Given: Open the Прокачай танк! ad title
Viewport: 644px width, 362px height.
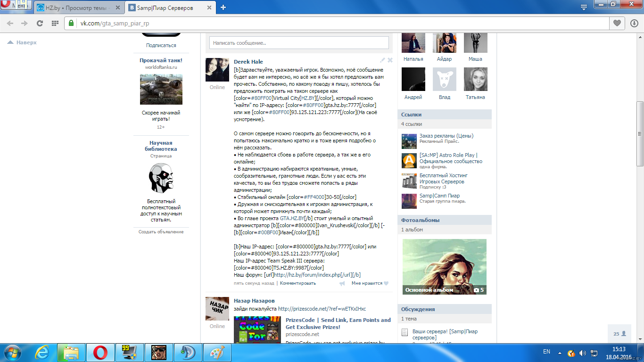Looking at the screenshot, I should 161,60.
